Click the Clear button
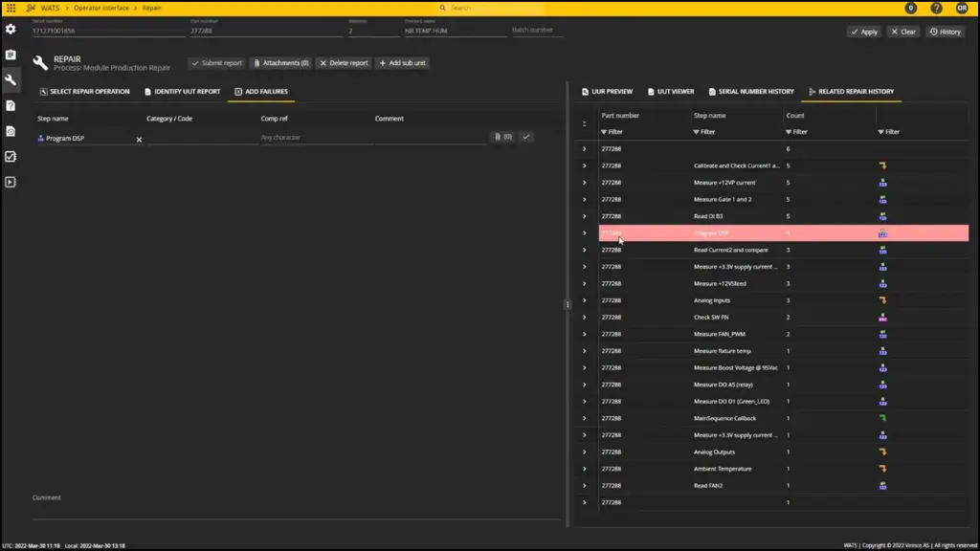This screenshot has height=551, width=980. point(903,32)
